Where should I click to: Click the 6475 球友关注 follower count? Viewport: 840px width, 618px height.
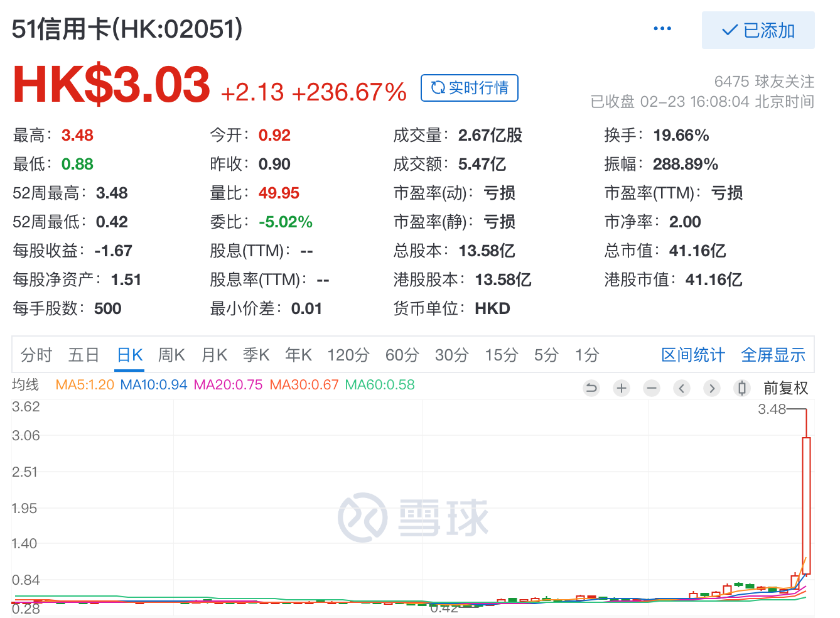[764, 82]
